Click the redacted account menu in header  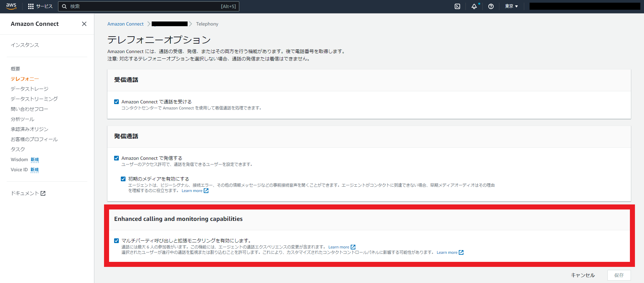[585, 6]
